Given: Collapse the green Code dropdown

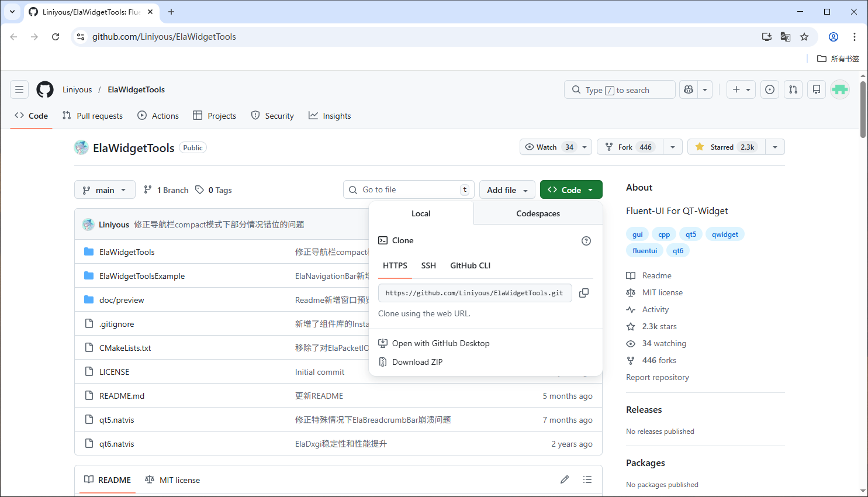Looking at the screenshot, I should tap(571, 190).
